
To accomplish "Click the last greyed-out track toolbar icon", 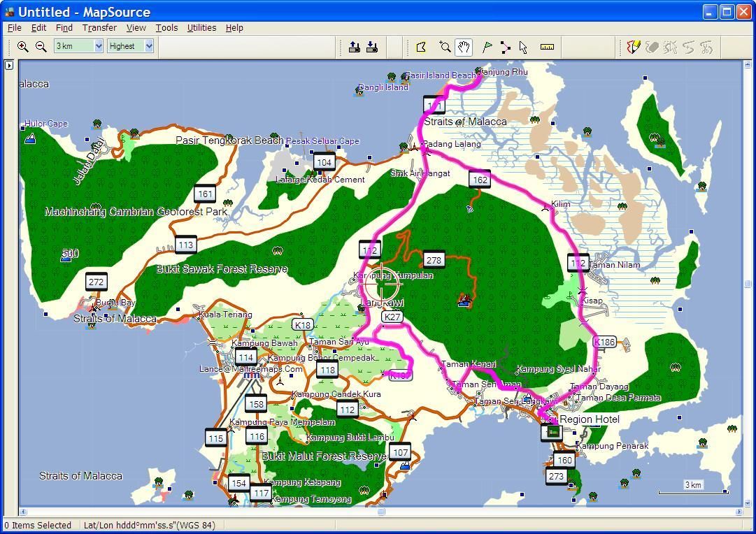I will click(707, 47).
